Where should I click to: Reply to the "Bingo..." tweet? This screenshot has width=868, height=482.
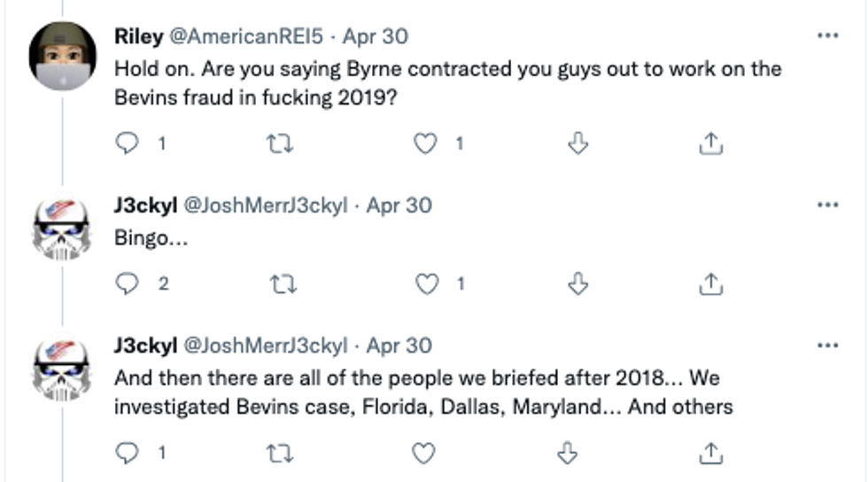point(128,283)
